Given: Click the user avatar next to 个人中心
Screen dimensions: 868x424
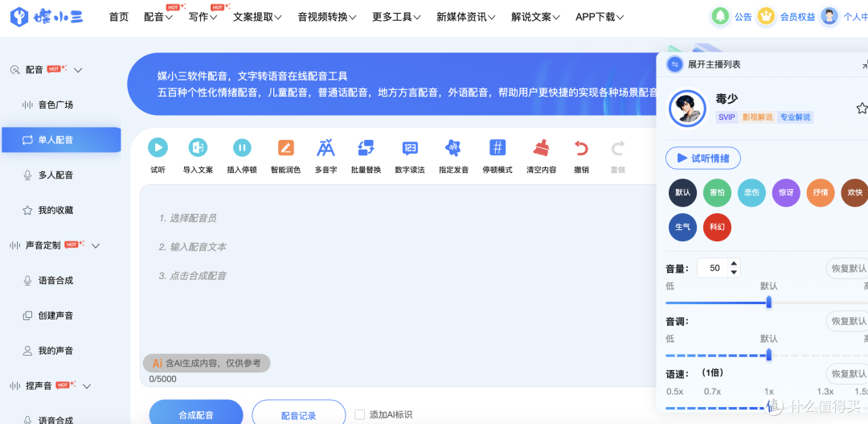Looking at the screenshot, I should pos(829,16).
